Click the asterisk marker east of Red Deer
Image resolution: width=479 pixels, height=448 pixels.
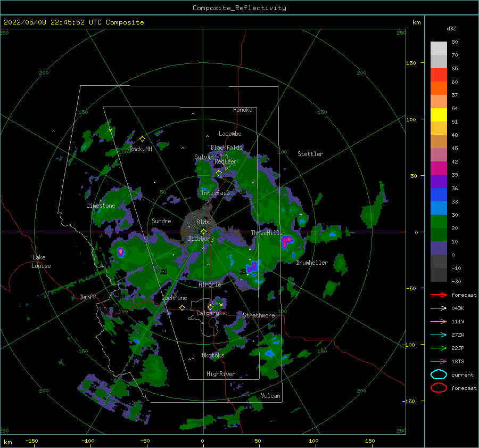(x=253, y=183)
